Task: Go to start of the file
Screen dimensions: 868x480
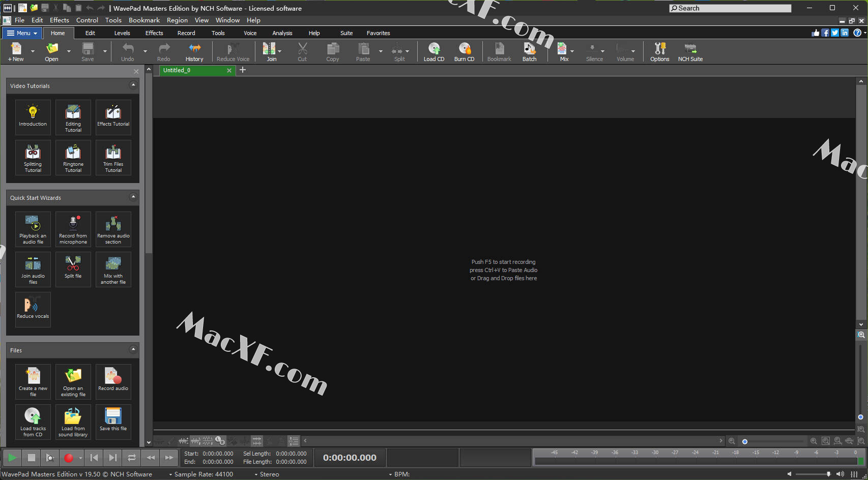Action: point(94,458)
